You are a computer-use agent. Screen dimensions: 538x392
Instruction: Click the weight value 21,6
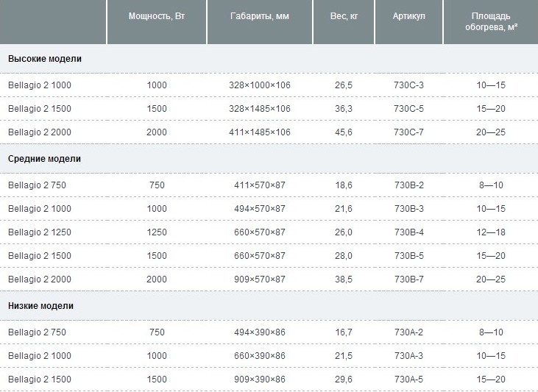pos(344,209)
